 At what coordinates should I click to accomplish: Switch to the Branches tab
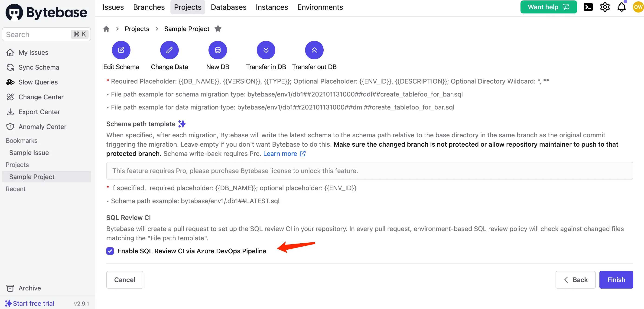tap(149, 7)
